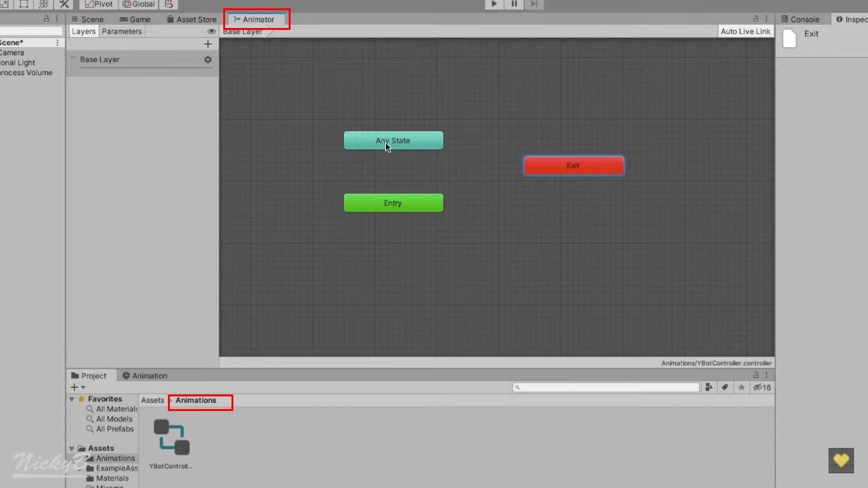This screenshot has width=868, height=488.
Task: Click the Hierarchy search field
Action: (x=31, y=31)
